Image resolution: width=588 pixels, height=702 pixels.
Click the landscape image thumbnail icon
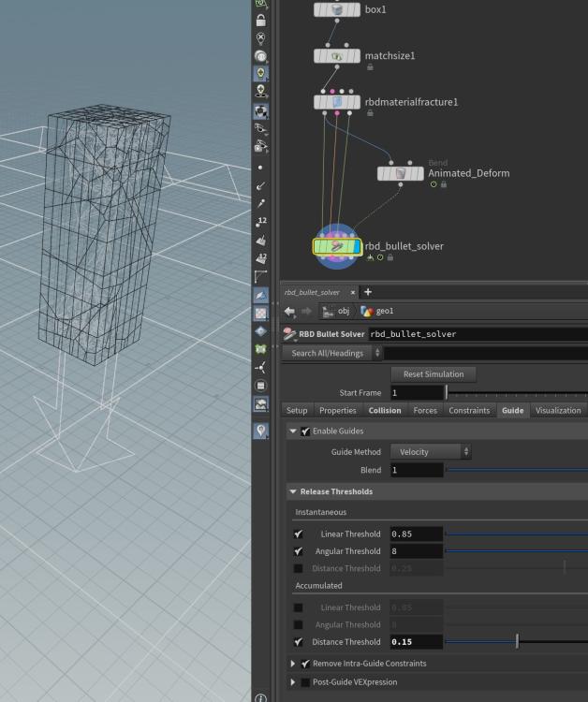(x=260, y=403)
